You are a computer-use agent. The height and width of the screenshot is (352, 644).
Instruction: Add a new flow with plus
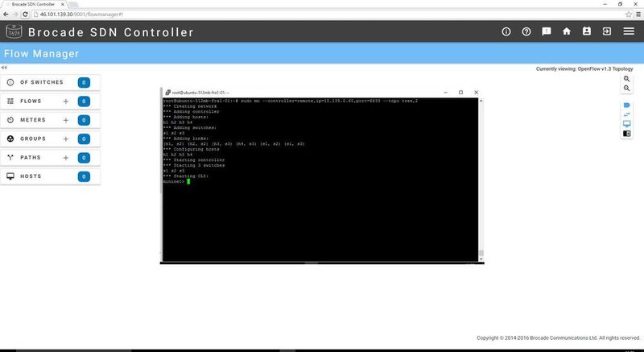click(x=66, y=101)
